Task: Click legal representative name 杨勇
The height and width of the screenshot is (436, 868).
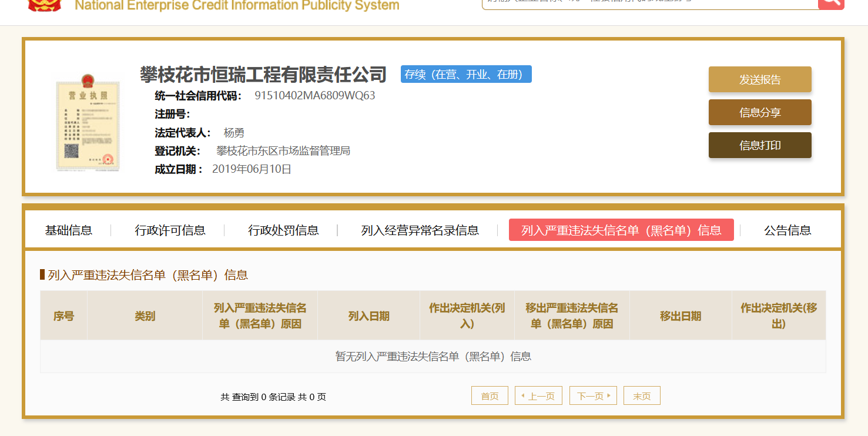Action: click(234, 133)
